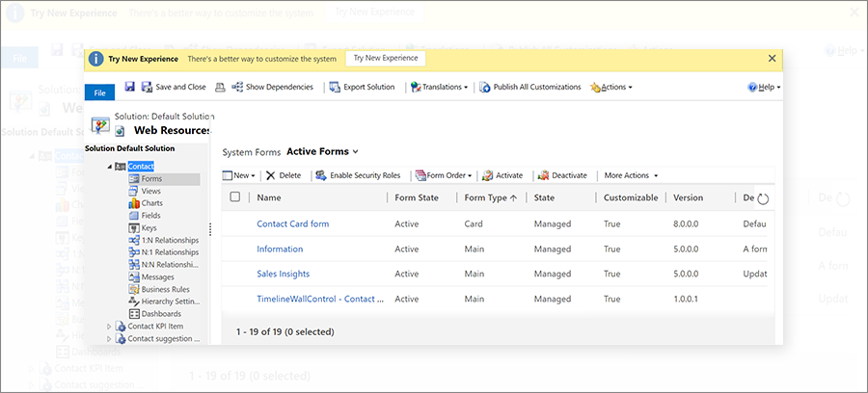Select the Contact entity in the tree

(141, 167)
